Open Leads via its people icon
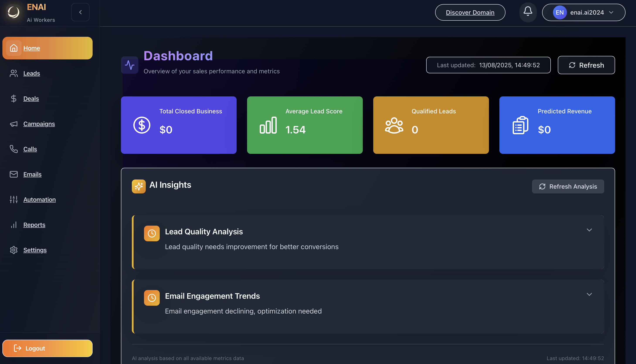The height and width of the screenshot is (364, 636). (14, 73)
